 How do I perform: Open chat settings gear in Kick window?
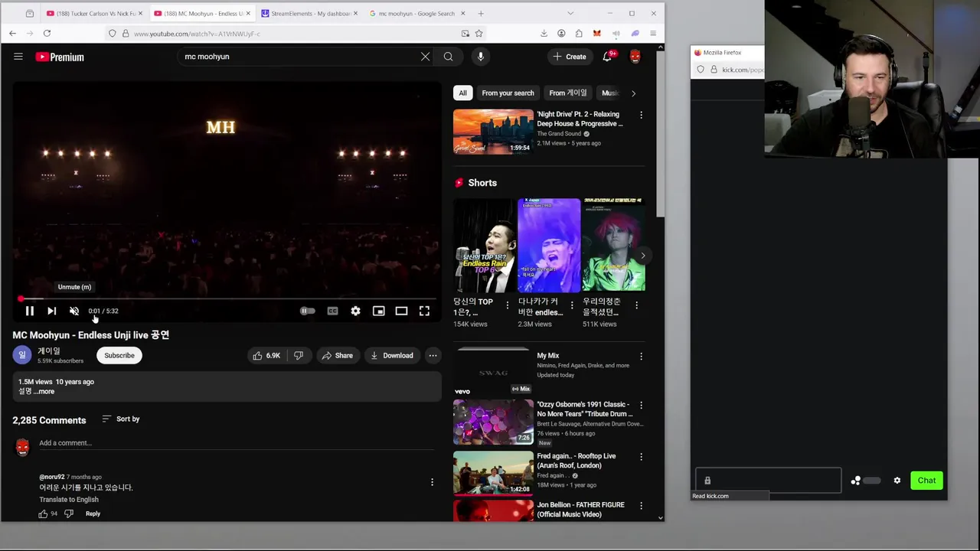[x=897, y=481]
